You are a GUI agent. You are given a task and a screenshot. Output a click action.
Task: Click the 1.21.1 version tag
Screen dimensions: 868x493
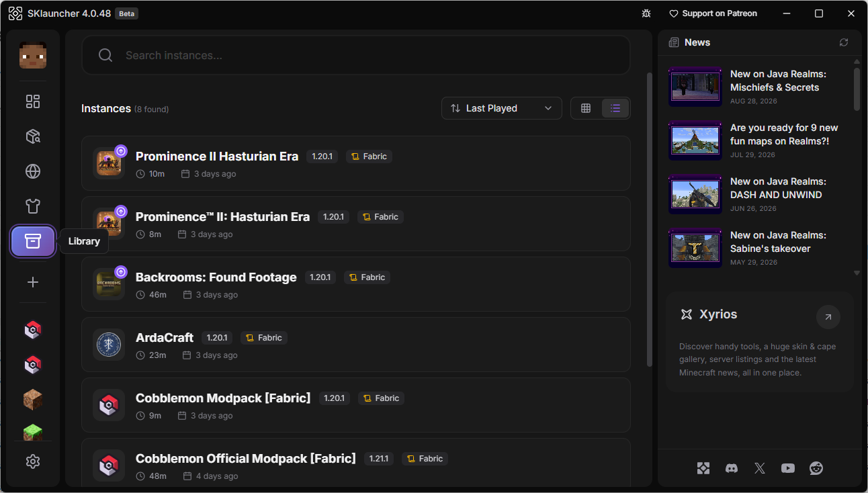379,459
